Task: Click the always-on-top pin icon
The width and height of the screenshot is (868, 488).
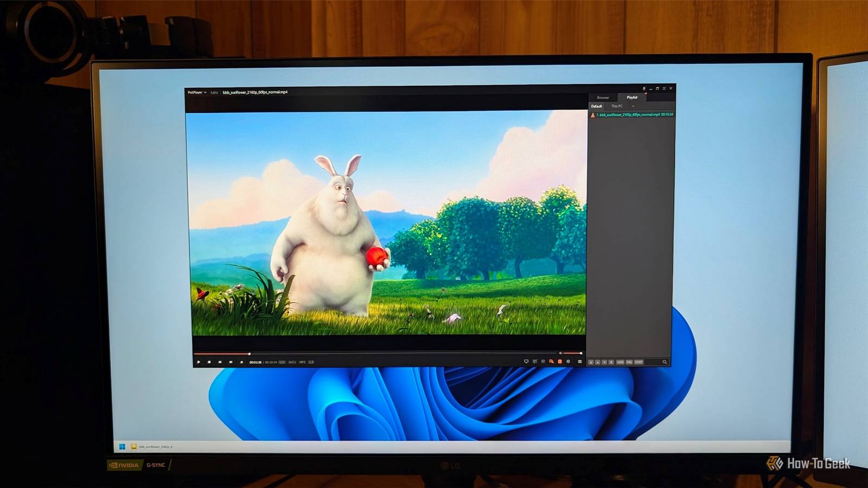Action: click(x=644, y=88)
